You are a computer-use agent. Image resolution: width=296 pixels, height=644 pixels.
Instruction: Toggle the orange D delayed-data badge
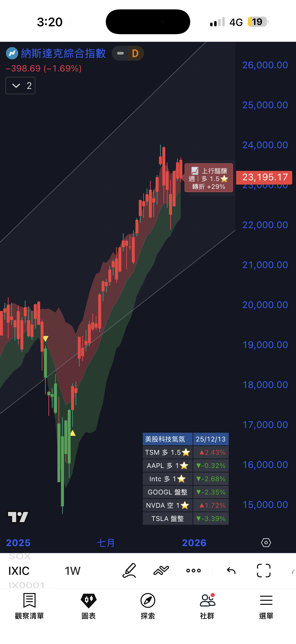pyautogui.click(x=135, y=53)
